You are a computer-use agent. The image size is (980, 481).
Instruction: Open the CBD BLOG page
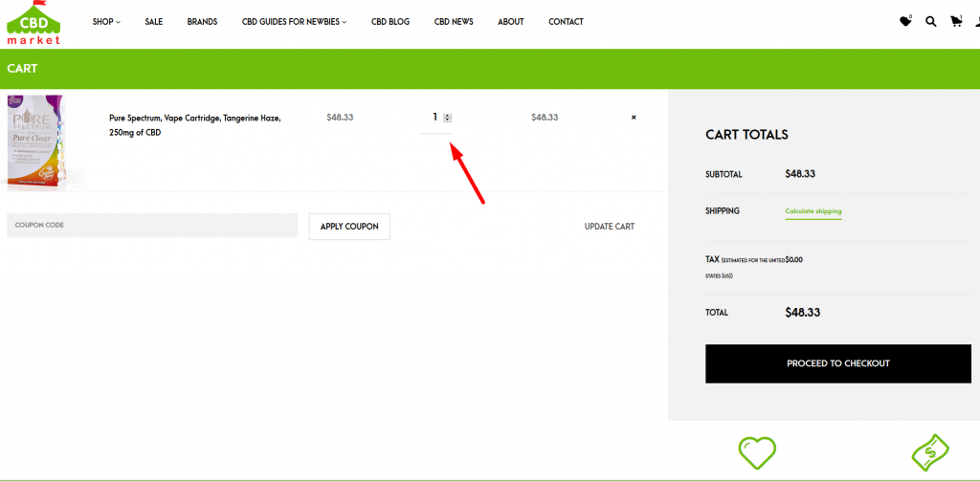point(390,22)
